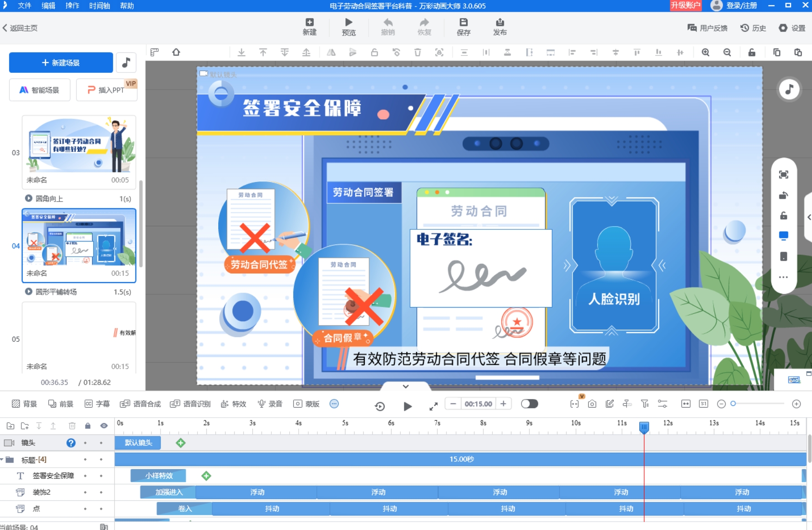
Task: Click the blue help question icon on 镜头 row
Action: pos(71,443)
